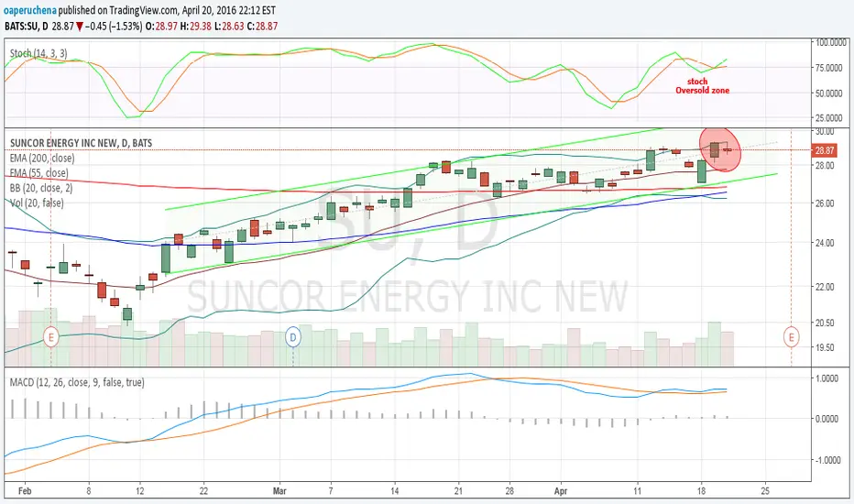854x504 pixels.
Task: Click the 75.0000 stochastic axis label
Action: (828, 68)
